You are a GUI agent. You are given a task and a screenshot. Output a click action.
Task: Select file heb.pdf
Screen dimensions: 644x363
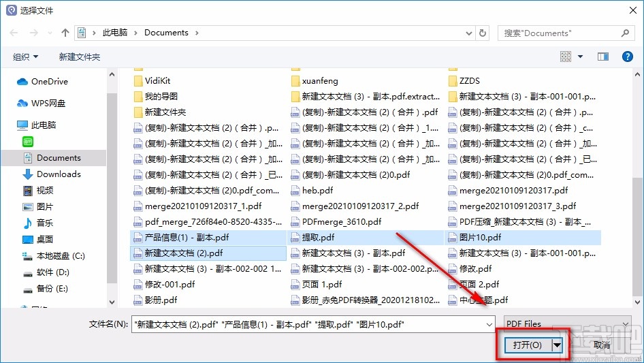click(312, 190)
